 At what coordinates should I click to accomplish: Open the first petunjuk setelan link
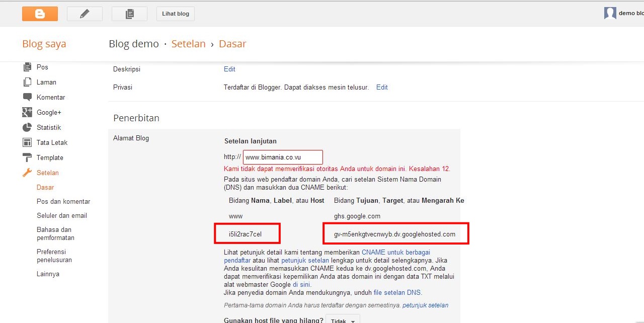305,260
